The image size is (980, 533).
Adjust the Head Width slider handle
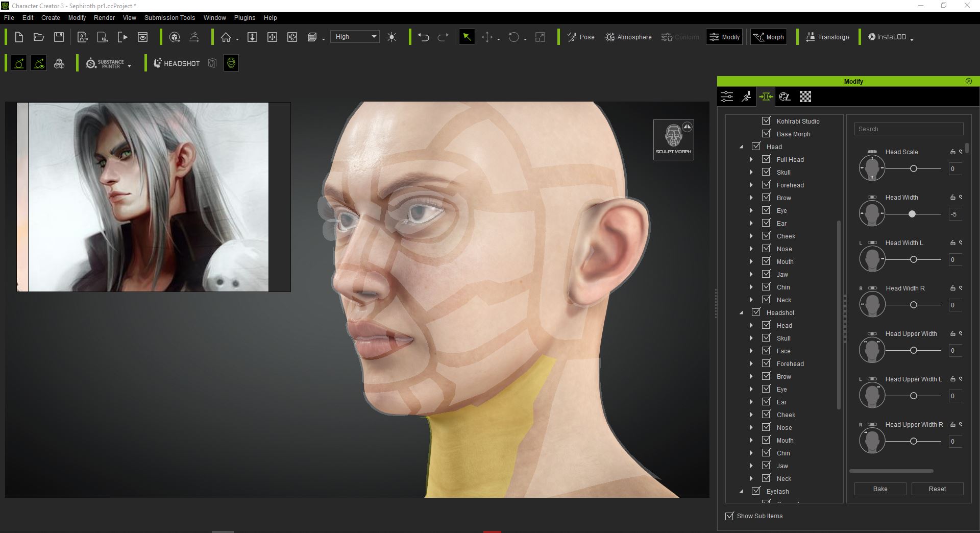point(912,214)
